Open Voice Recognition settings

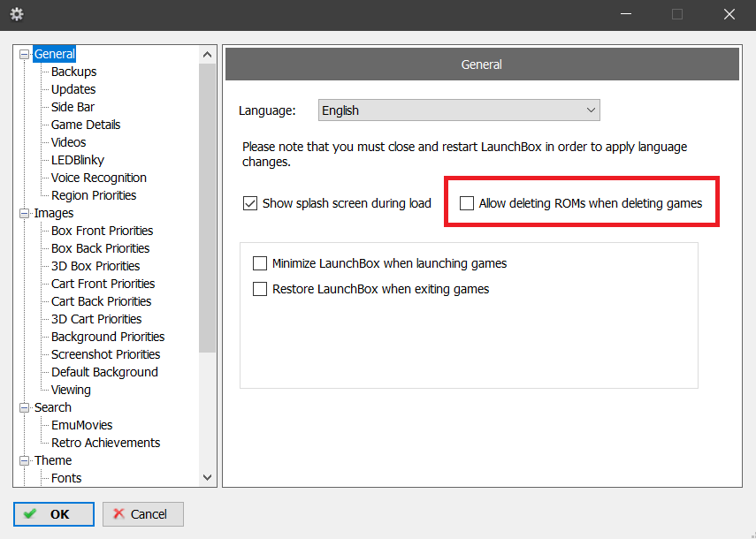99,178
